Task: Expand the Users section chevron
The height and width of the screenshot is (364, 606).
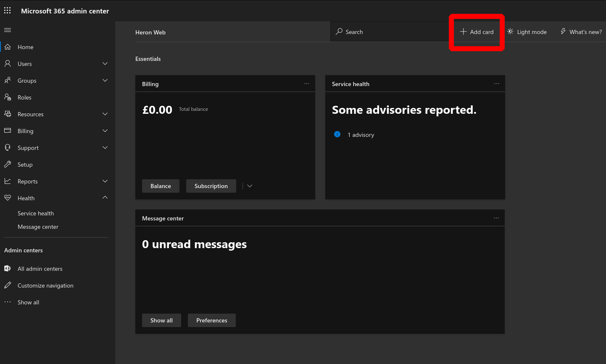Action: coord(105,63)
